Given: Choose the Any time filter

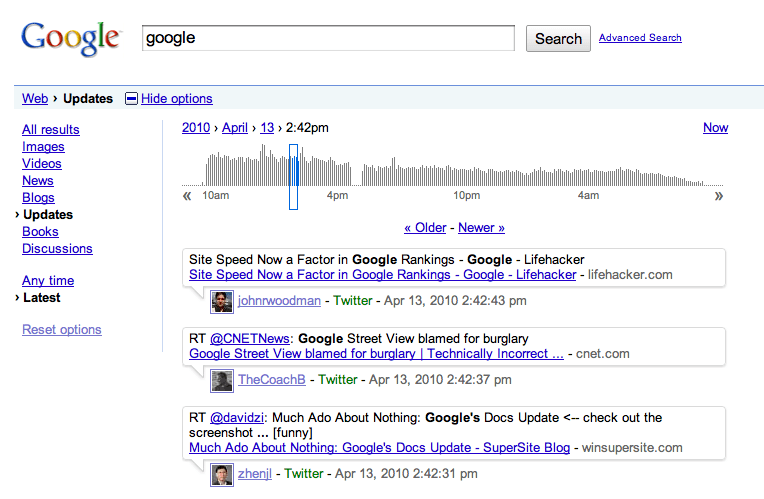Looking at the screenshot, I should (48, 281).
